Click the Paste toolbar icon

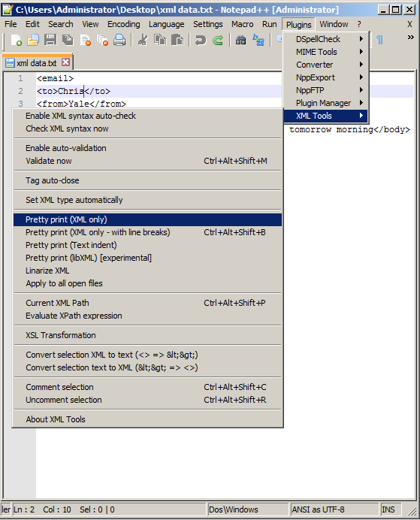pyautogui.click(x=177, y=40)
